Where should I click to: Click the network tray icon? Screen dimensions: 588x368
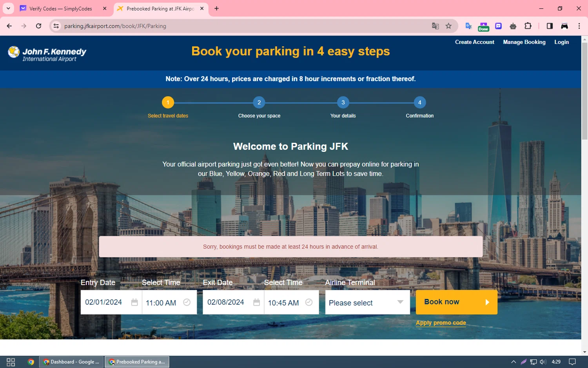tap(533, 362)
